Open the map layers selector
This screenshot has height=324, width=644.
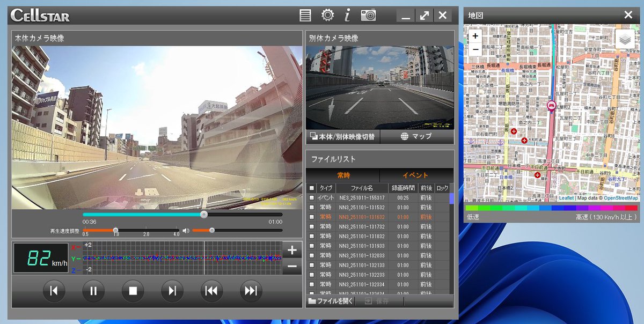point(625,39)
